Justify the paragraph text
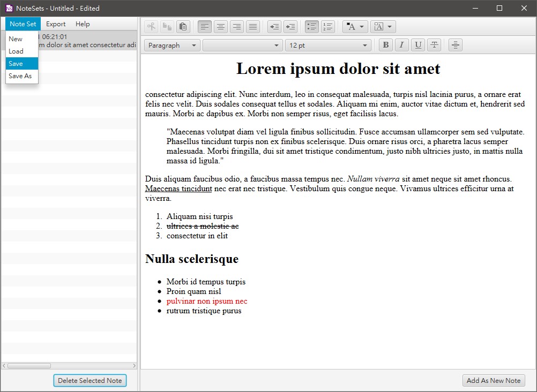537x392 pixels. (x=252, y=27)
